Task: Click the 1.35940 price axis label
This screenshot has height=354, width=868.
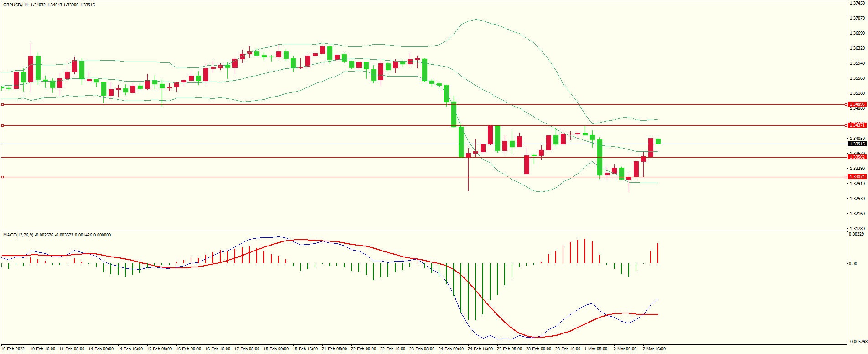Action: (858, 63)
